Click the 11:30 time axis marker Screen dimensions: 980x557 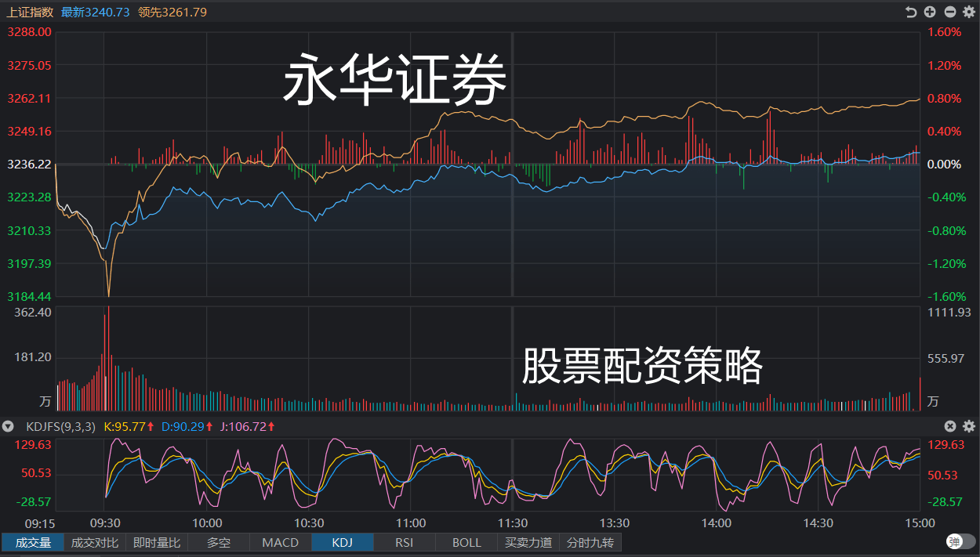513,523
